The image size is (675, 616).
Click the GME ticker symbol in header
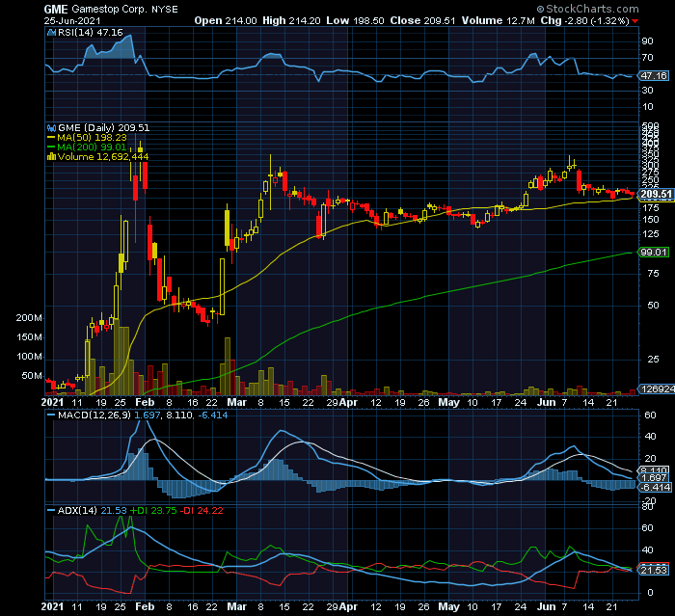[56, 9]
